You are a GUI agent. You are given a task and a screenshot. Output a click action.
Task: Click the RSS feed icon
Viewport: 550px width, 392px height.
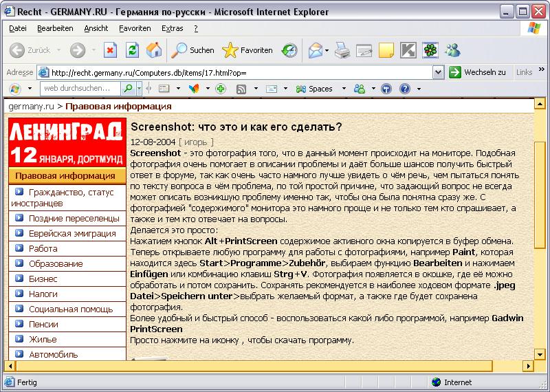pos(241,89)
